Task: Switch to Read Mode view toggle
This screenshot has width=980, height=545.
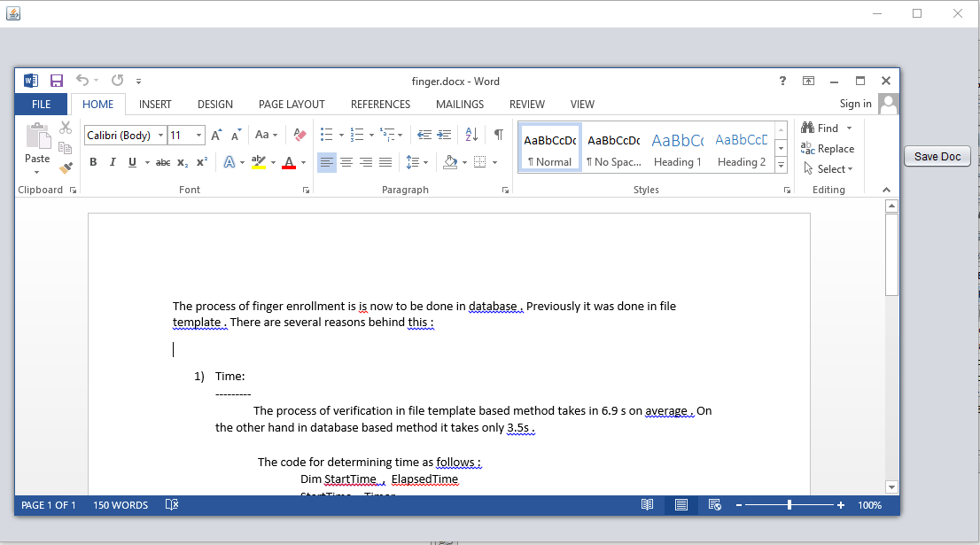Action: (x=647, y=504)
